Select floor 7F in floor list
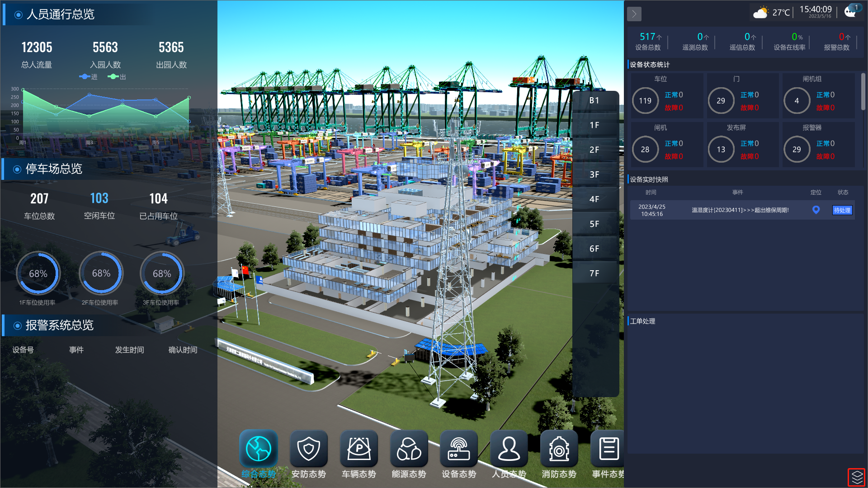The height and width of the screenshot is (488, 868). tap(594, 273)
